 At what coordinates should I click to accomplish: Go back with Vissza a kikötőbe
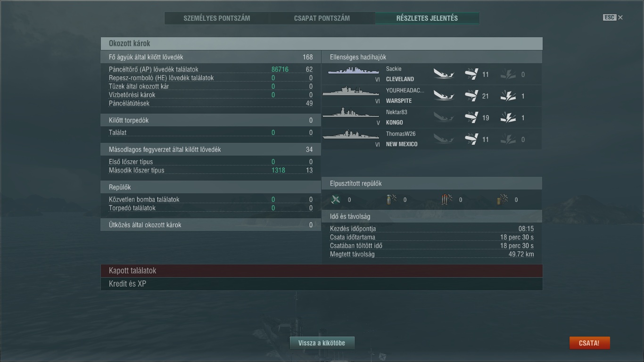tap(322, 343)
